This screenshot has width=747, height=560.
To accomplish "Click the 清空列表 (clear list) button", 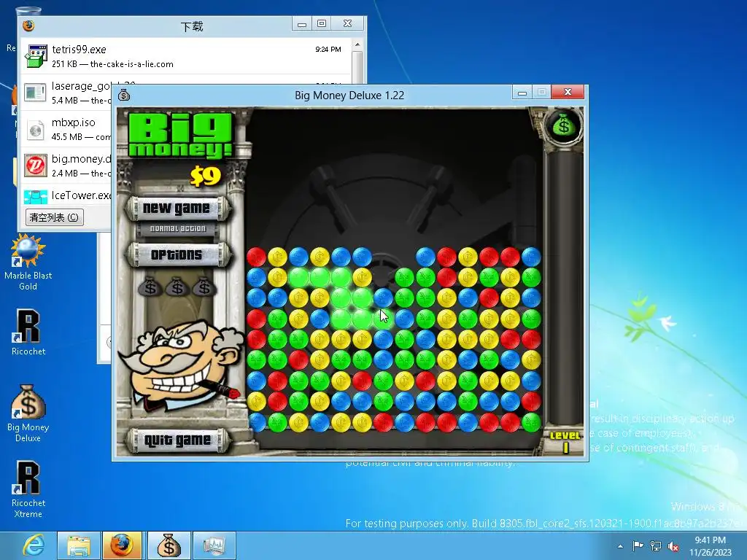I will (x=54, y=217).
